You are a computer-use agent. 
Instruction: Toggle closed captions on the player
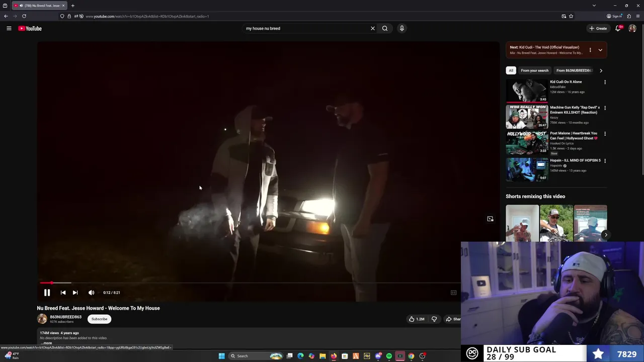[453, 293]
